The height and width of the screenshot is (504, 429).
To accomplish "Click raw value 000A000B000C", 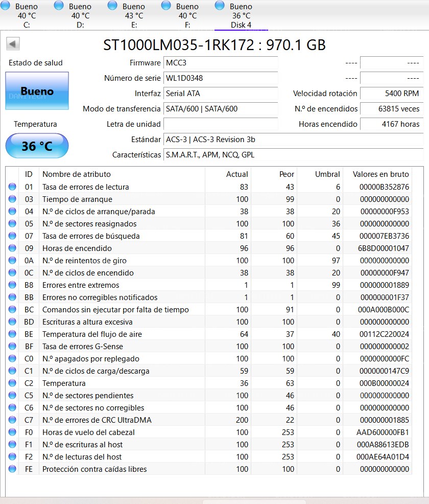I will [x=384, y=309].
